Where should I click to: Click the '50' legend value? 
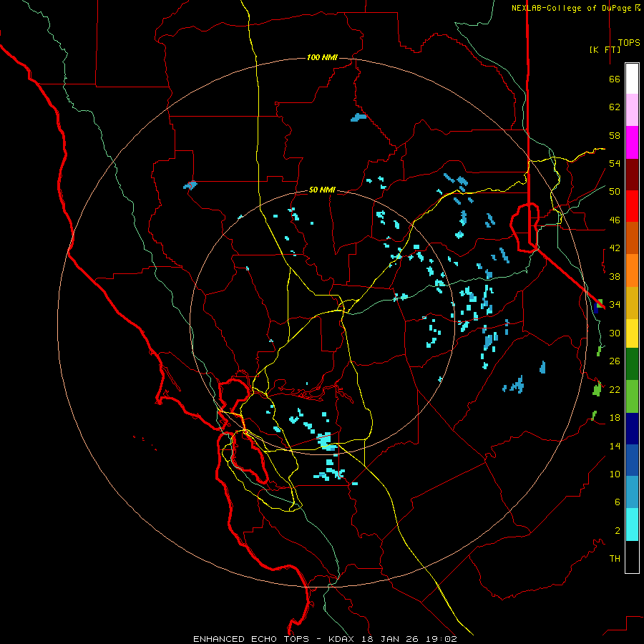(615, 192)
